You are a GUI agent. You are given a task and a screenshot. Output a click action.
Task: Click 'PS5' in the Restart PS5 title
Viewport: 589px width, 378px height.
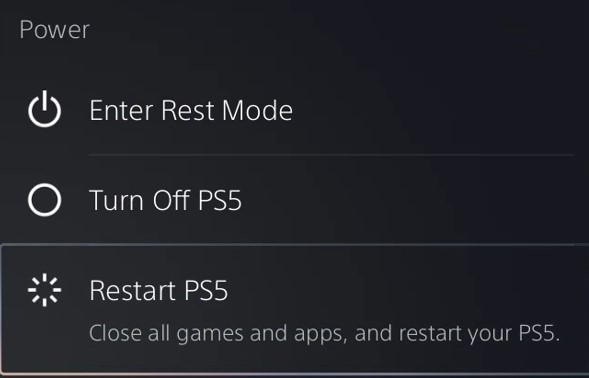pos(206,290)
